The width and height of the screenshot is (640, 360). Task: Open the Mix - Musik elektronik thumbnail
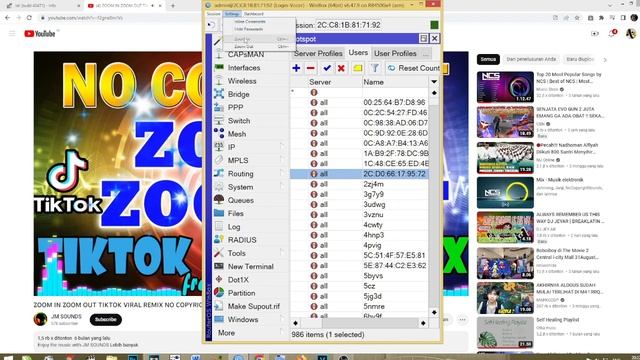[505, 193]
